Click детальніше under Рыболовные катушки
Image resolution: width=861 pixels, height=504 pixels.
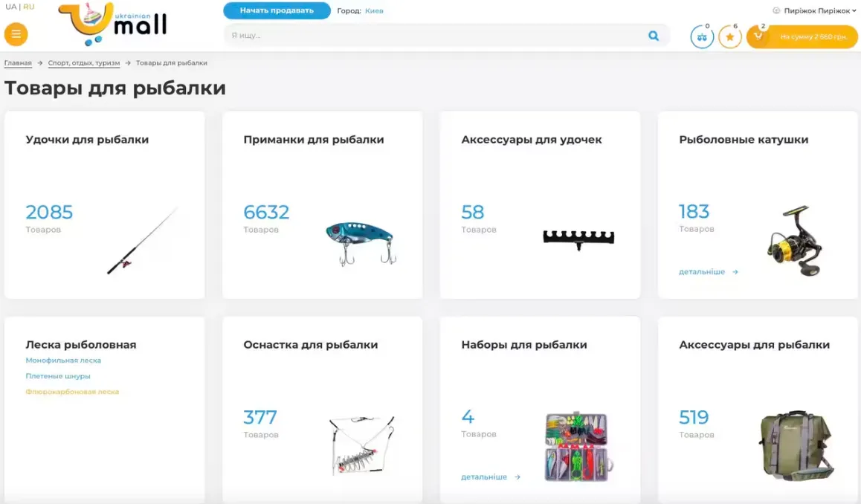pos(709,272)
